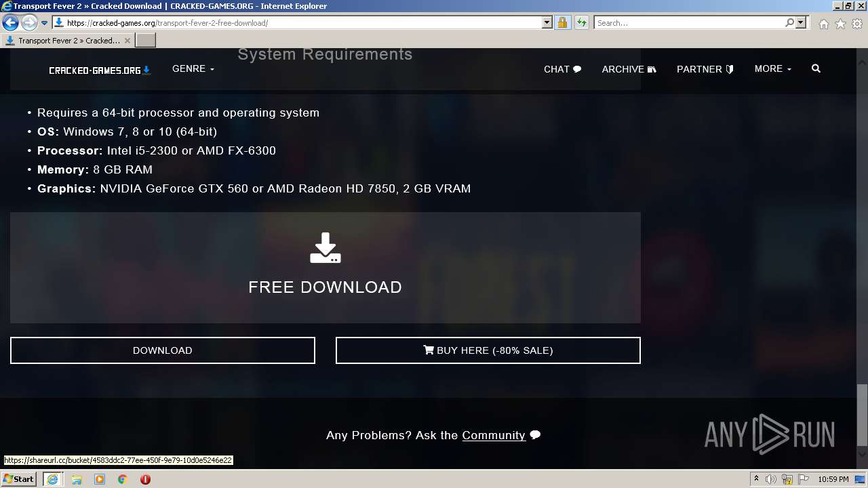Open the search provider dropdown arrow
868x488 pixels.
click(801, 23)
